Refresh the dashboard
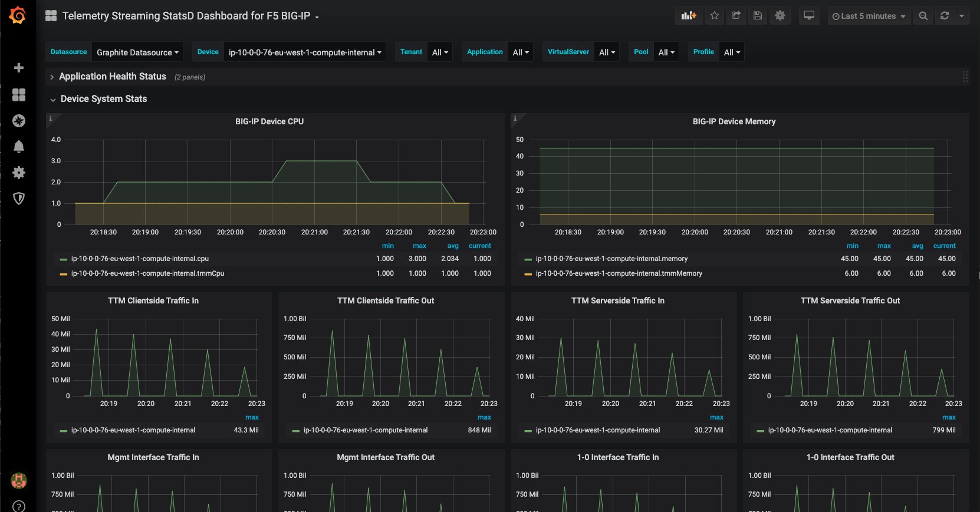The image size is (980, 512). click(x=945, y=16)
